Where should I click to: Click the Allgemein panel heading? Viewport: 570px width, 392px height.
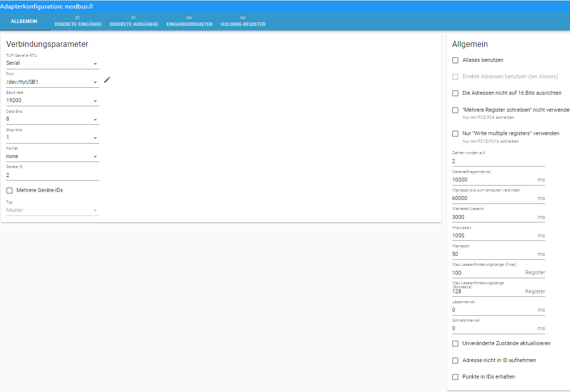(470, 44)
